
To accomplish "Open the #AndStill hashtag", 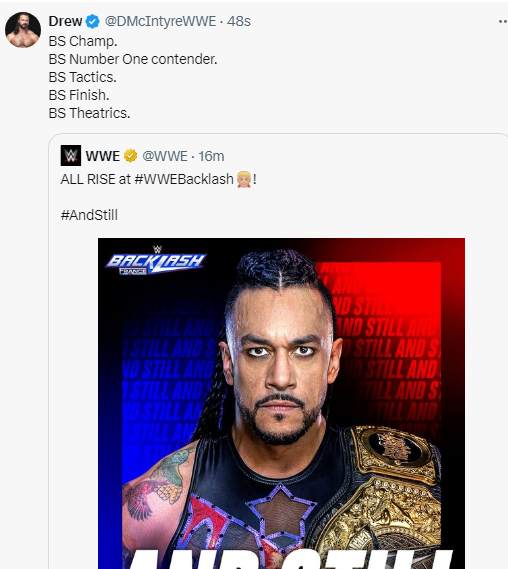I will (x=89, y=215).
